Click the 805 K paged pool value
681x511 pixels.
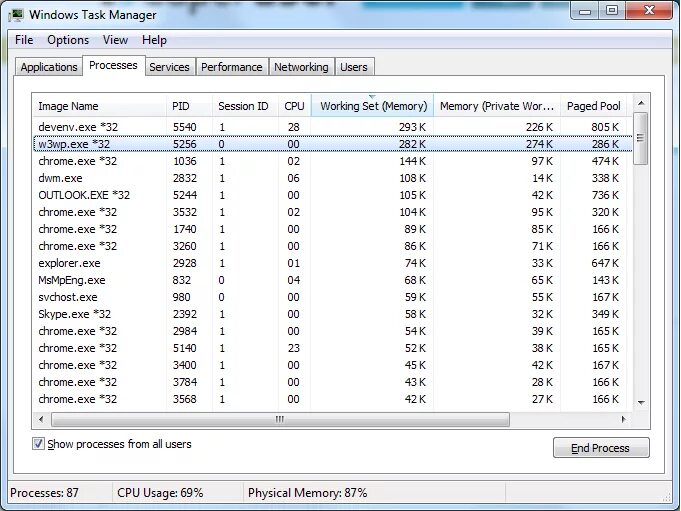tap(605, 127)
